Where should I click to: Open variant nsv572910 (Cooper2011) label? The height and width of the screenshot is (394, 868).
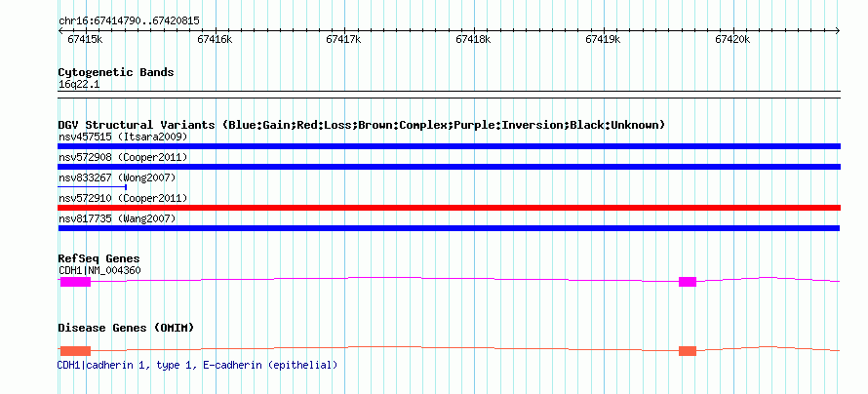(123, 198)
